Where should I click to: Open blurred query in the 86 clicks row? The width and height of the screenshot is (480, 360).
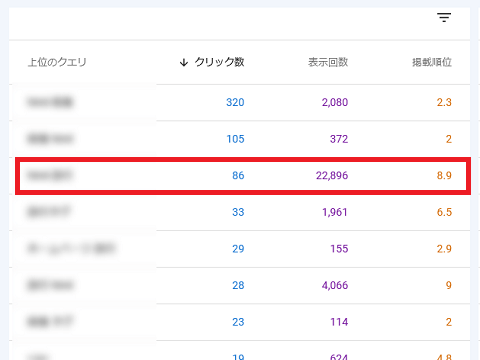point(50,175)
